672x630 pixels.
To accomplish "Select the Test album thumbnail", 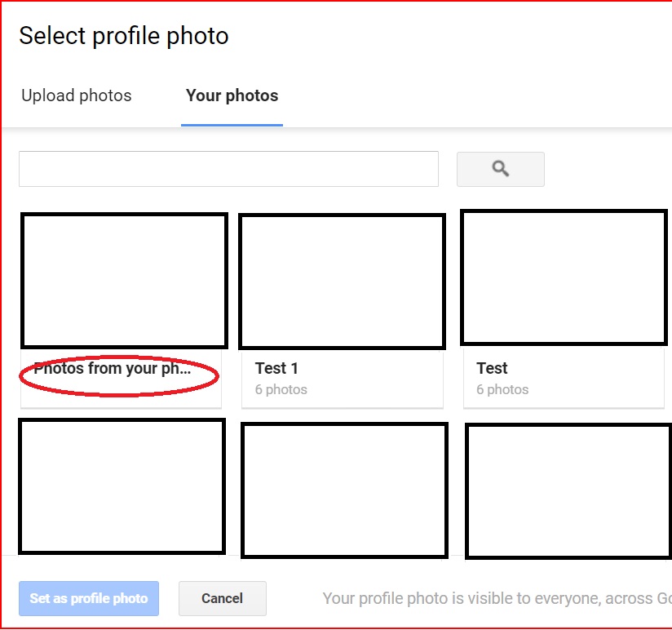I will point(564,277).
